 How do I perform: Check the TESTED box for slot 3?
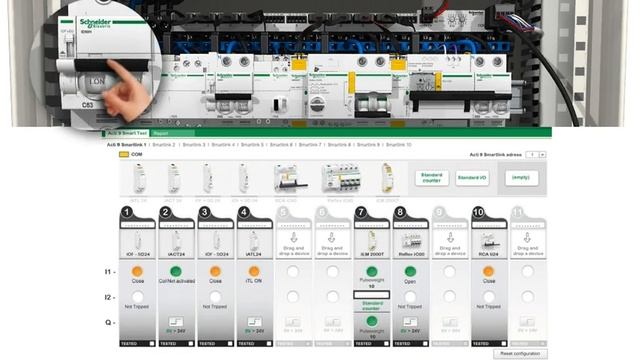click(230, 344)
